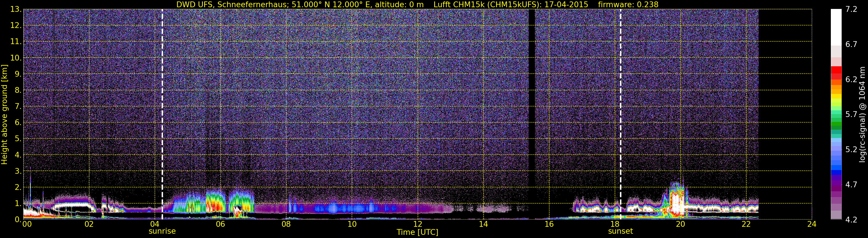Click the height axis tick '3.'
868x238 pixels.
pos(18,171)
